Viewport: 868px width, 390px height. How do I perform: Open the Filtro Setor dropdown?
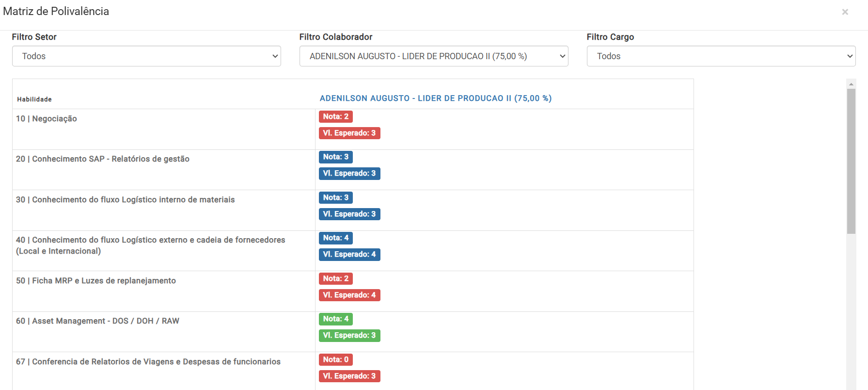click(x=146, y=56)
